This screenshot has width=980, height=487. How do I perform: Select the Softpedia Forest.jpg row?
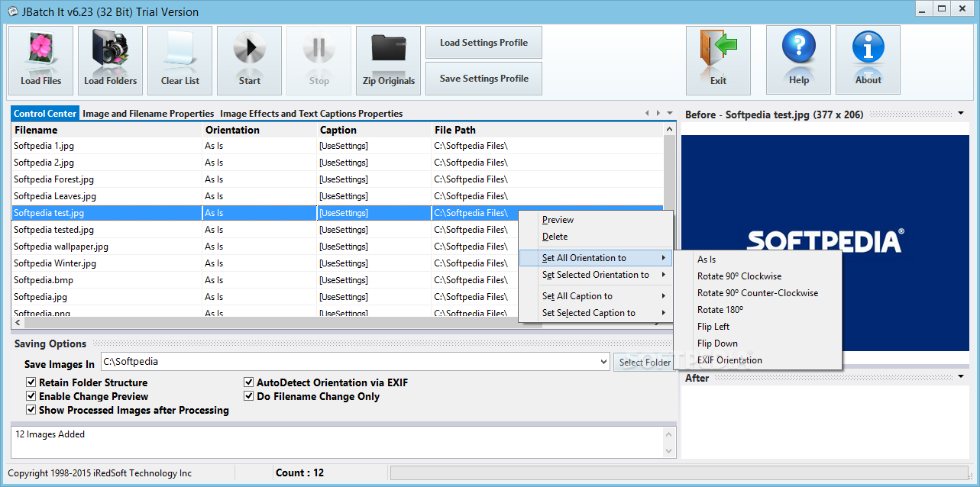coord(337,179)
